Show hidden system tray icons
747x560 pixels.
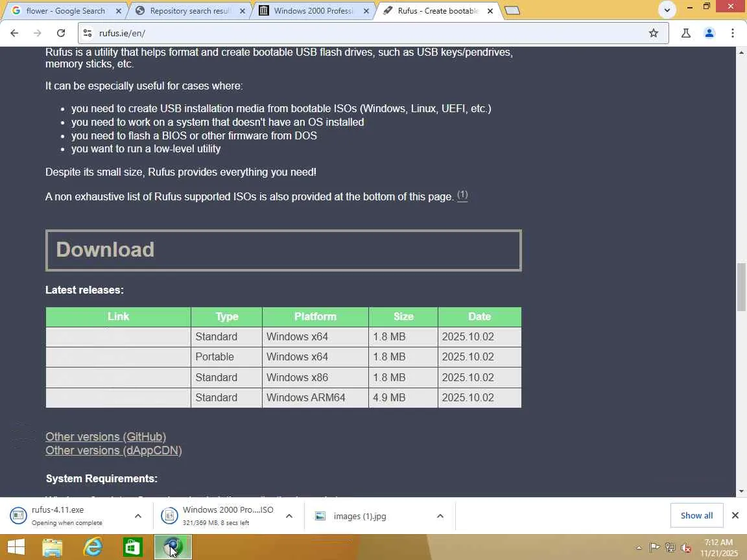coord(639,548)
